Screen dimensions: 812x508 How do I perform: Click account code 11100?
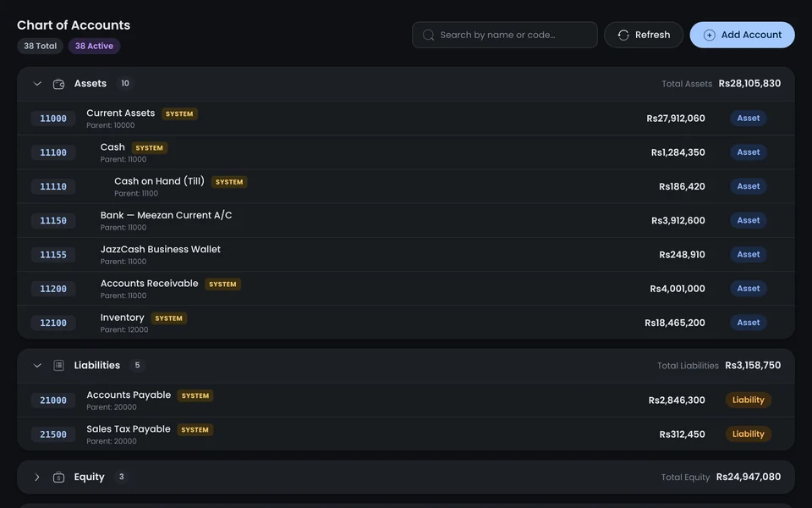[53, 152]
